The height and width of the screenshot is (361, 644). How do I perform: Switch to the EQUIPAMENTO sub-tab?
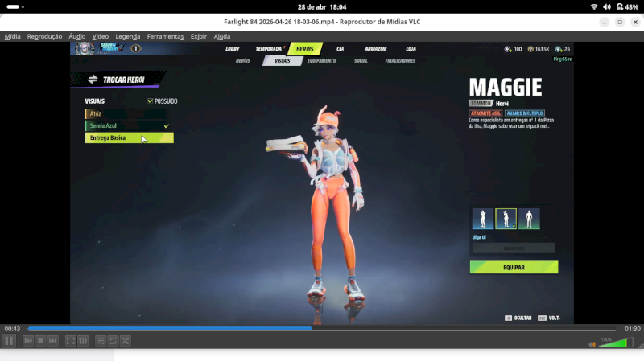coord(321,61)
